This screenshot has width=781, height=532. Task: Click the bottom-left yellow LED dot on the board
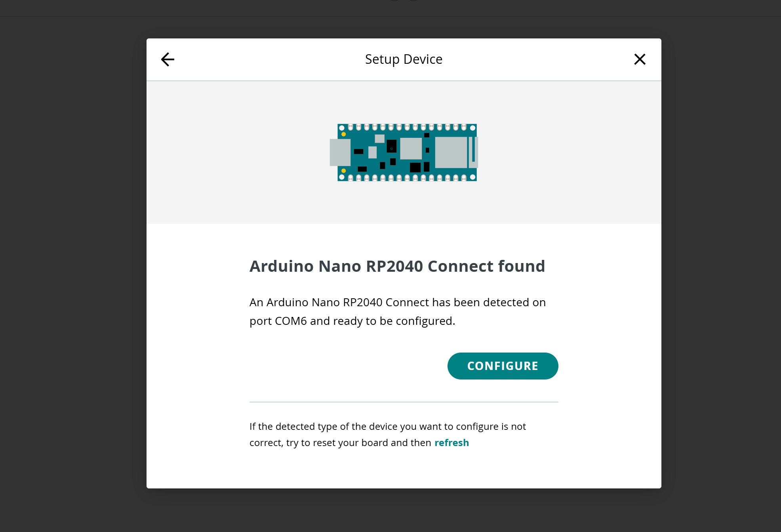[344, 171]
